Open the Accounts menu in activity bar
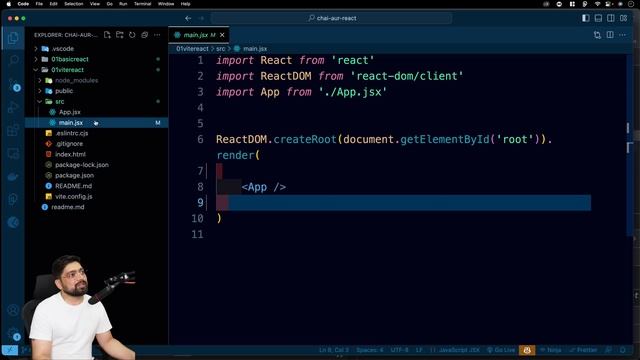 (x=13, y=310)
